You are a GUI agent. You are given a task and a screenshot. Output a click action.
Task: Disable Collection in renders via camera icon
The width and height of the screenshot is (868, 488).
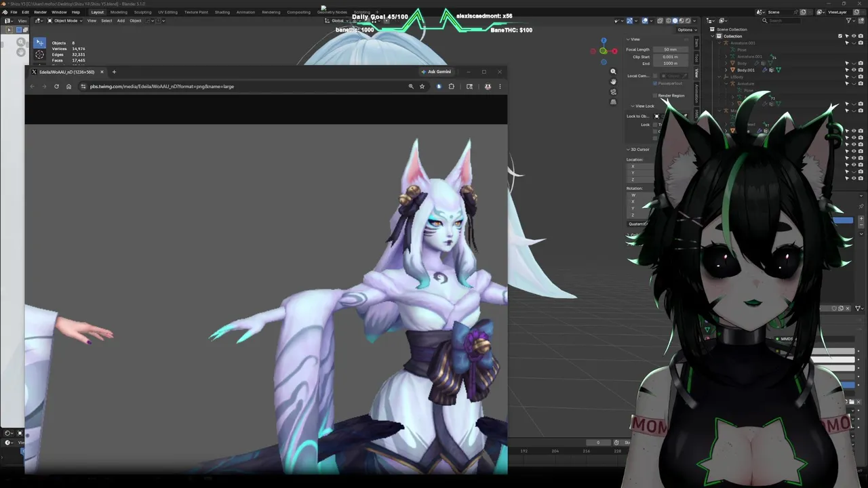861,36
